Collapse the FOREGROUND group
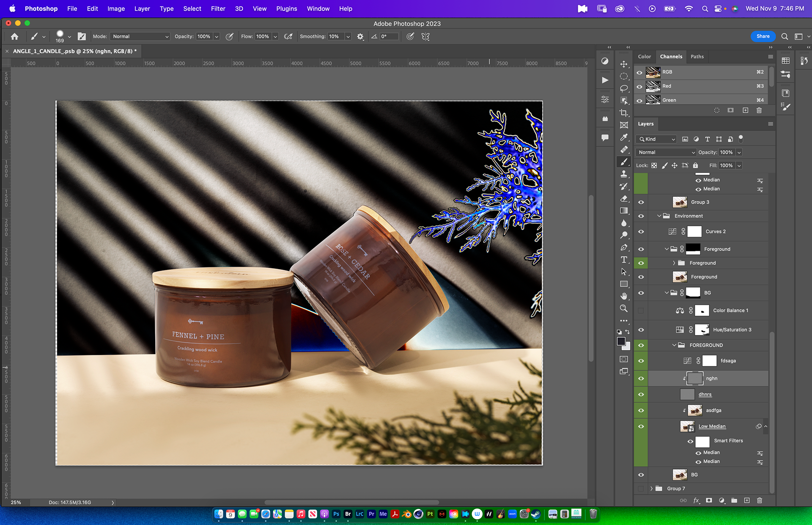 (674, 345)
